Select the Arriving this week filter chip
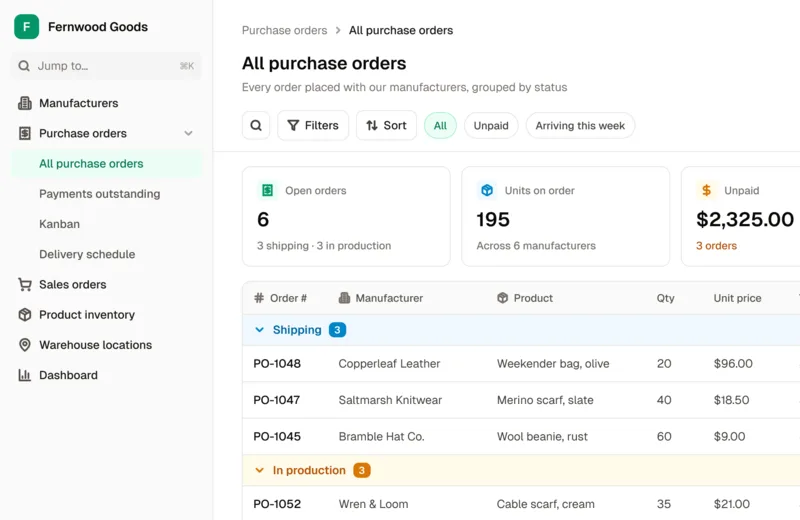 tap(580, 126)
